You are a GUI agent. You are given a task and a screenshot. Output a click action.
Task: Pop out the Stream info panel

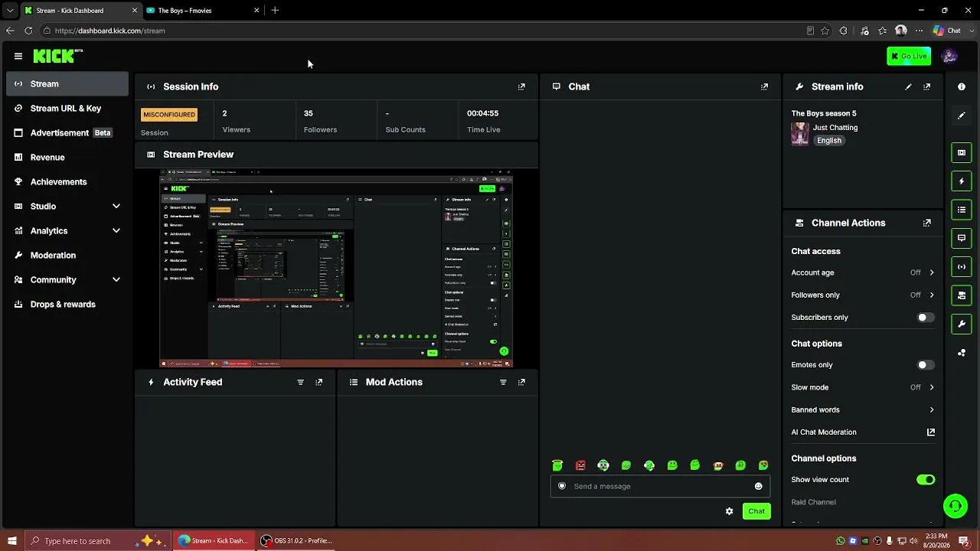[x=927, y=86]
